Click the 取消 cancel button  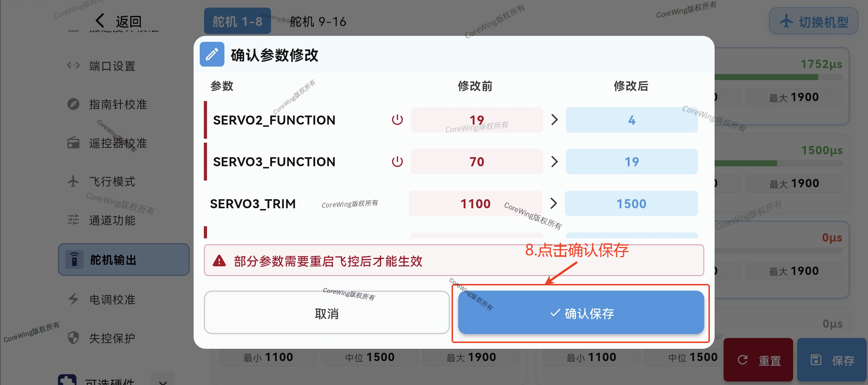point(326,313)
